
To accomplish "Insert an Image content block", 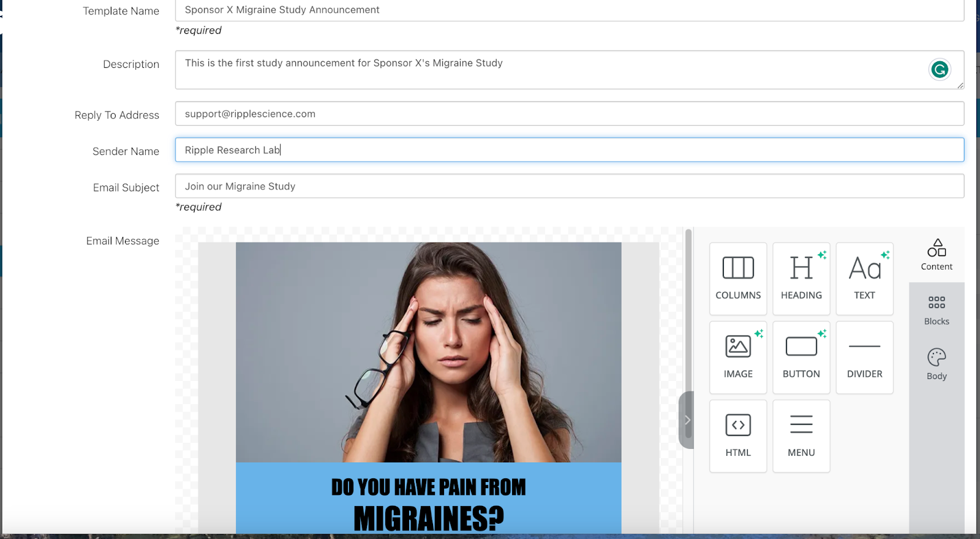I will [x=737, y=357].
